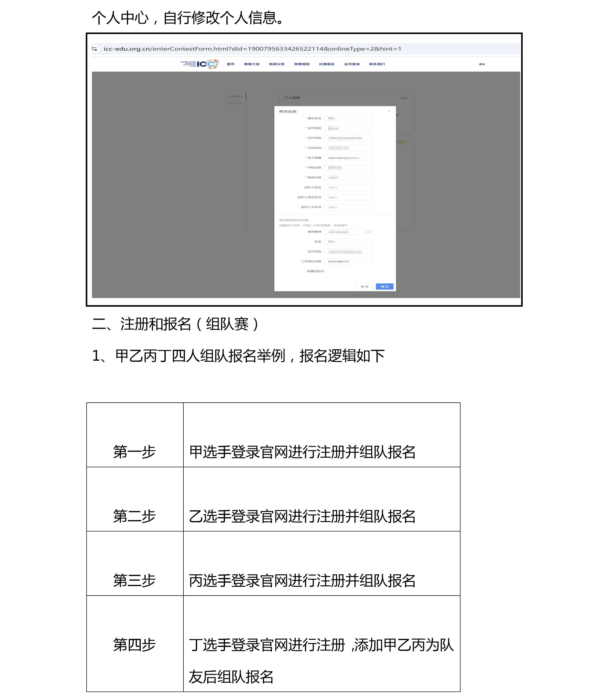The height and width of the screenshot is (700, 608).
Task: Click the browser URL address text
Action: (x=253, y=49)
